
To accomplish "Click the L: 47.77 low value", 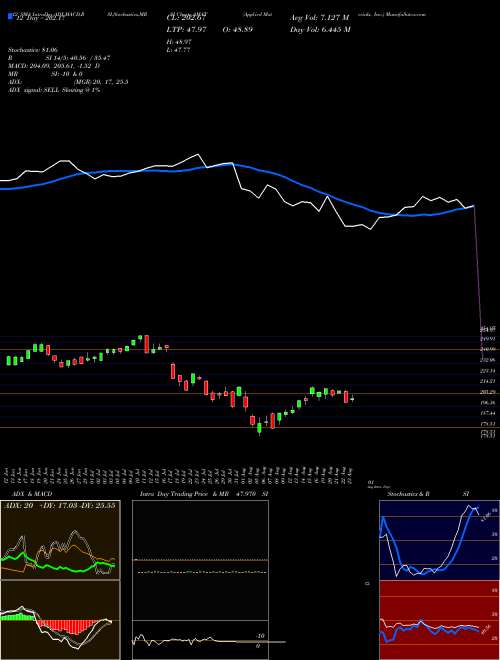I will [179, 50].
